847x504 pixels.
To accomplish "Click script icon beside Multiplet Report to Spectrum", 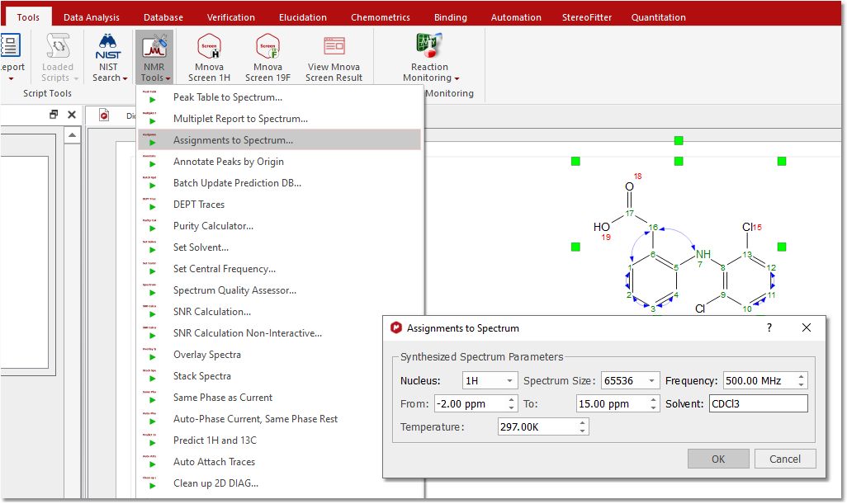I will (149, 119).
